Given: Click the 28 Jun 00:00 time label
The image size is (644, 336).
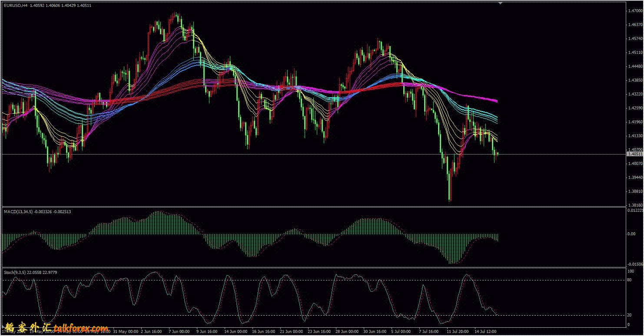Looking at the screenshot, I should click(x=347, y=331).
